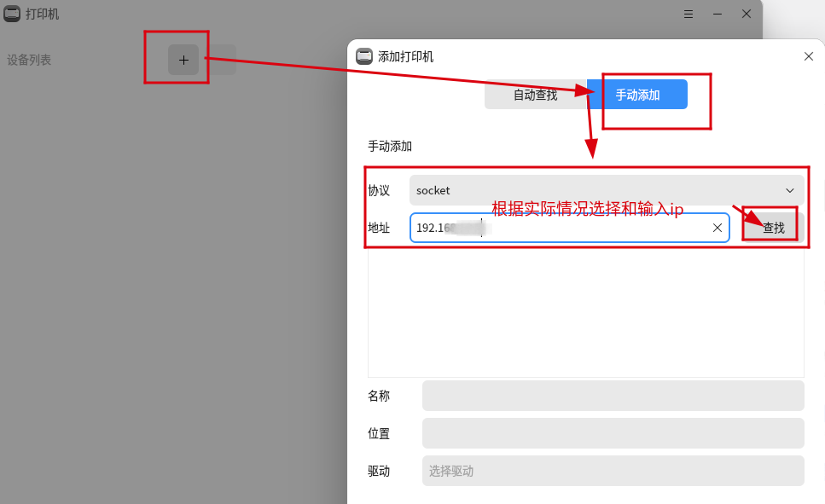Click the 打印机 app icon in title bar

pyautogui.click(x=13, y=14)
